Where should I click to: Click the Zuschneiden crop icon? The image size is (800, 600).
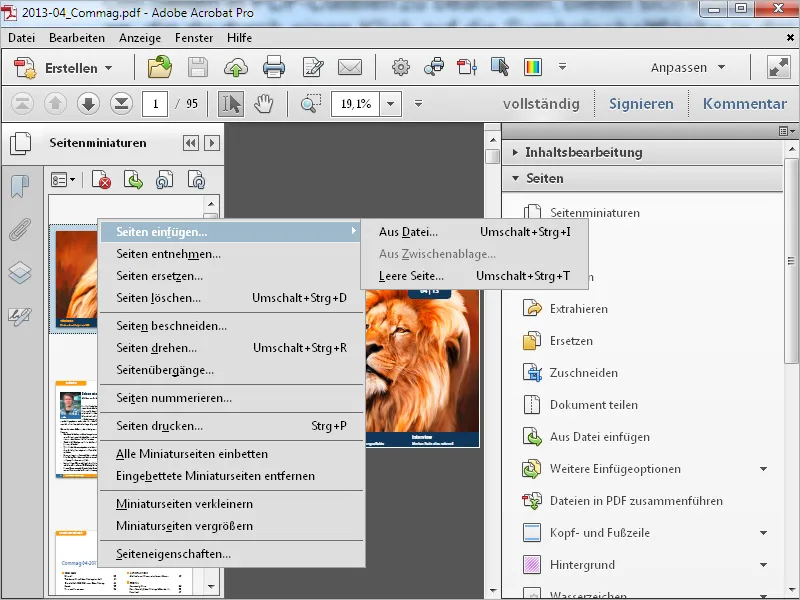532,373
